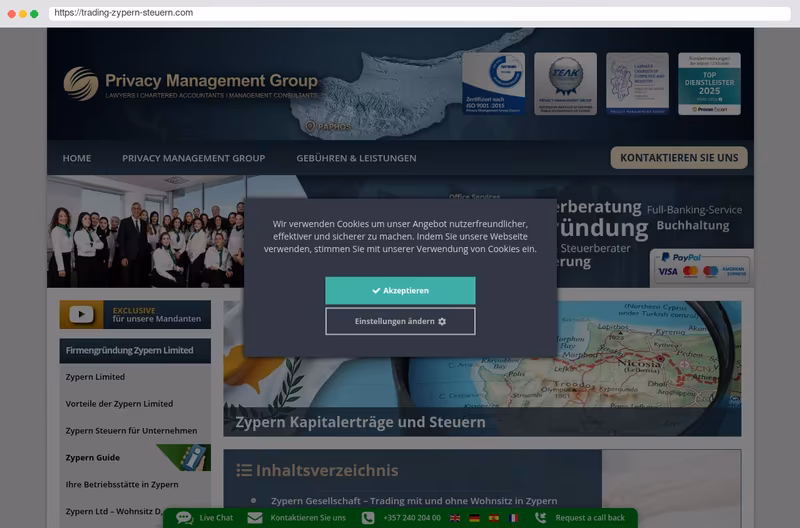
Task: Click the VISA card logo
Action: 667,271
